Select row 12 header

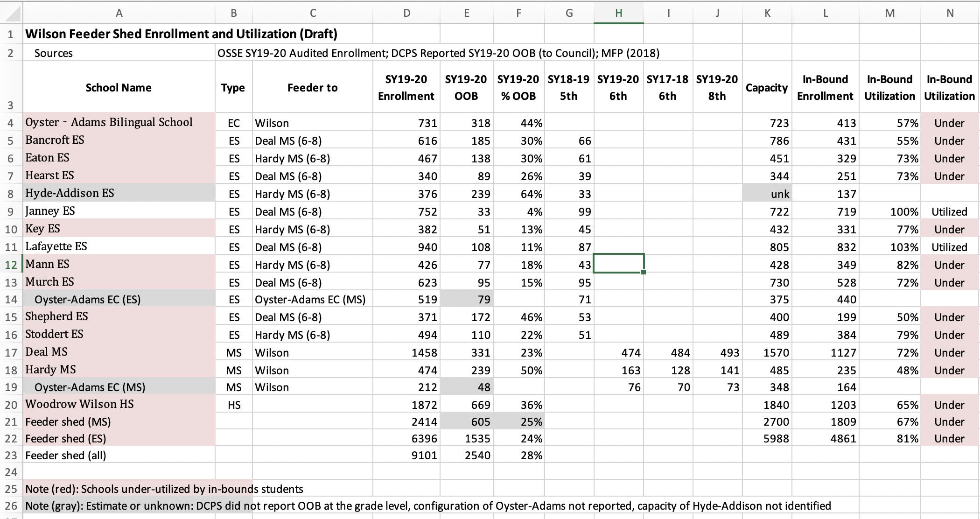tap(11, 265)
